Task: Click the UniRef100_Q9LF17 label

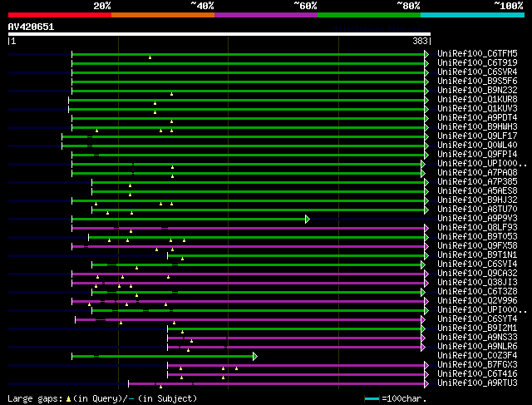Action: 477,136
